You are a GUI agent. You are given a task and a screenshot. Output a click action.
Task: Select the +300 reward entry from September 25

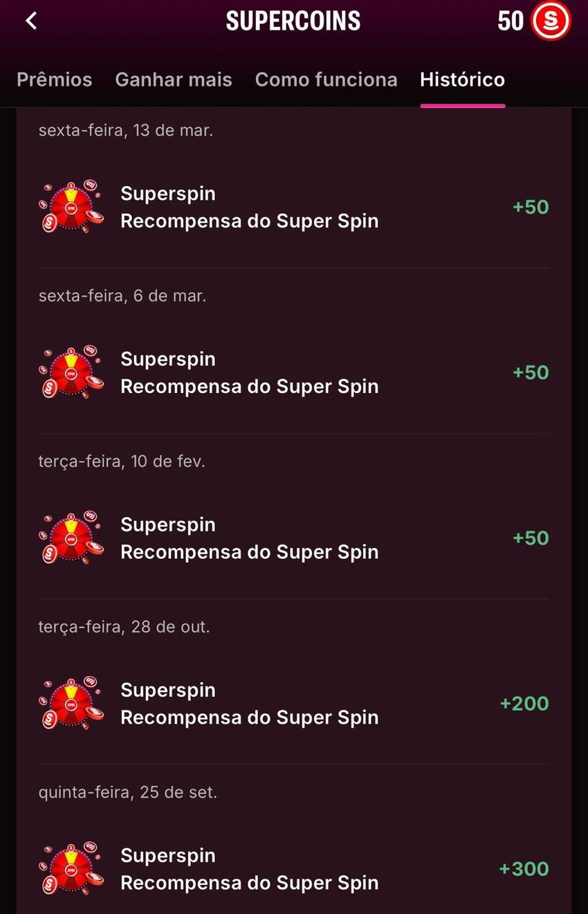[x=524, y=868]
